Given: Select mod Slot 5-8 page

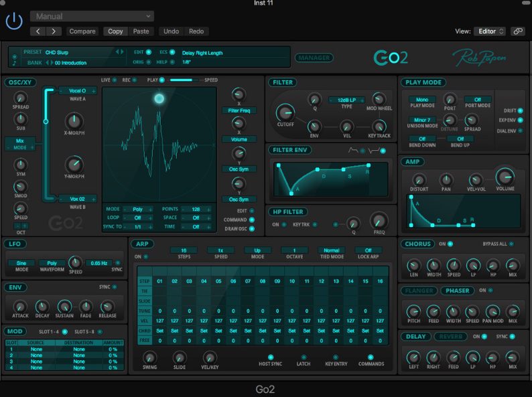Looking at the screenshot, I should tap(100, 331).
